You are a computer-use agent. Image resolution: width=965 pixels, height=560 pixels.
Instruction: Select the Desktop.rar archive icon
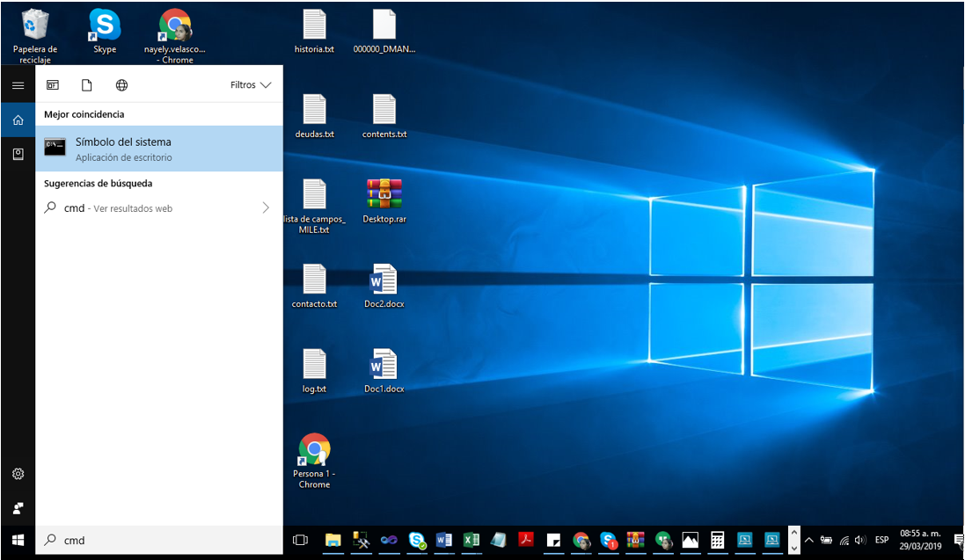(x=384, y=201)
